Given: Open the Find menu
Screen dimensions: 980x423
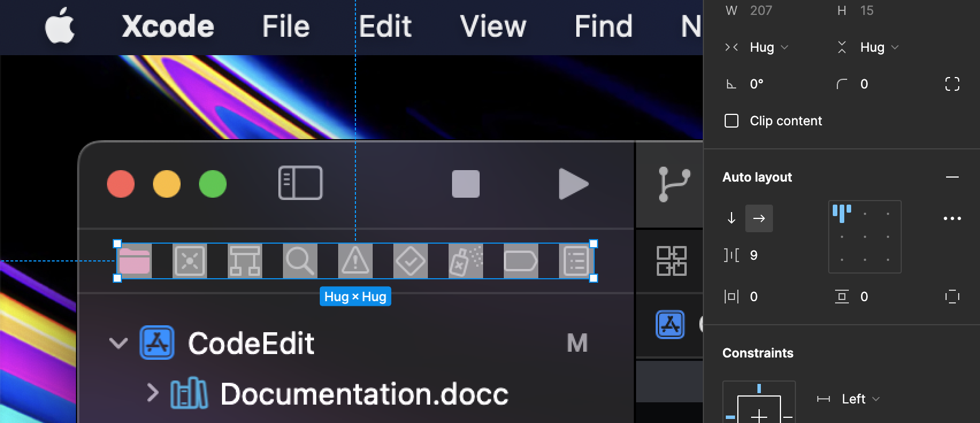Looking at the screenshot, I should (x=603, y=26).
